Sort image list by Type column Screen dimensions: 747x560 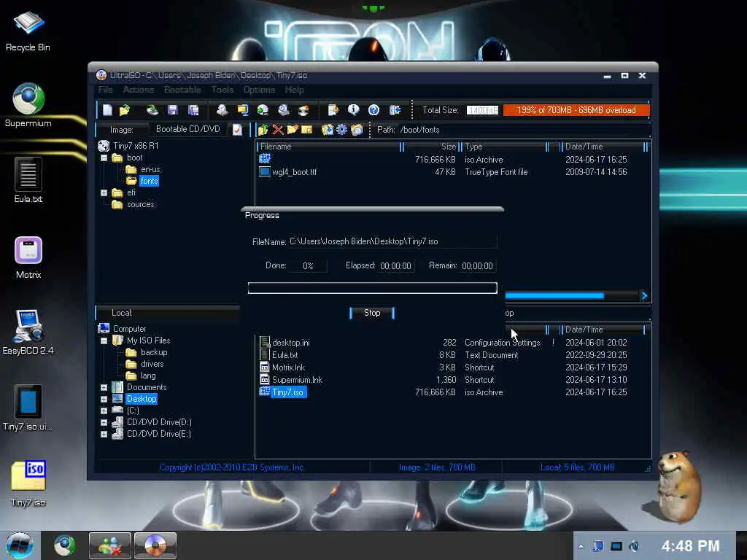506,147
